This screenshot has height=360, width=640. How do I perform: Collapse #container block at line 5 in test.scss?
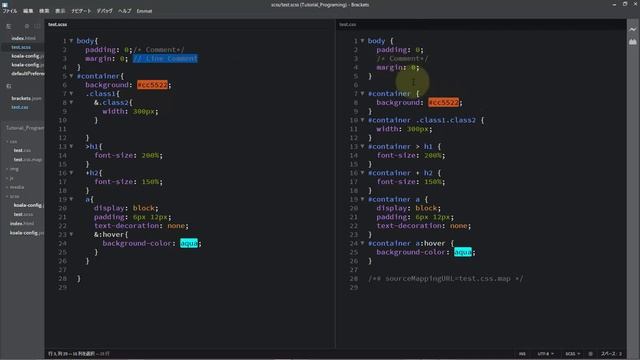(x=71, y=76)
